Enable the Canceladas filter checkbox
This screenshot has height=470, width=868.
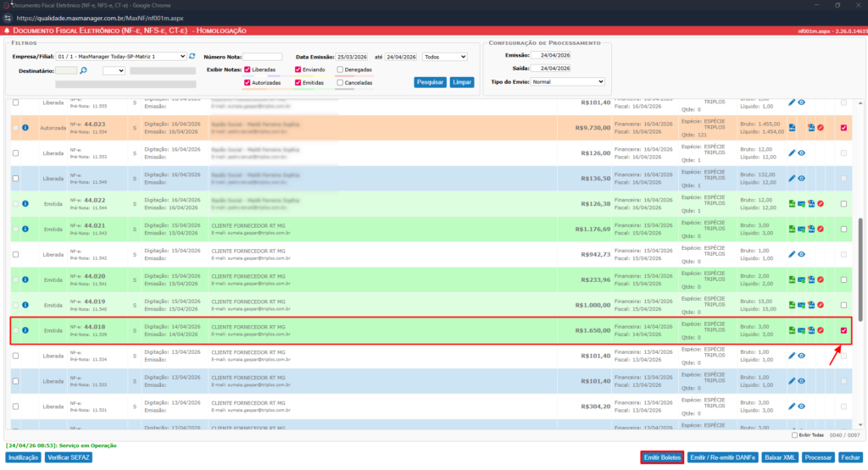pyautogui.click(x=340, y=83)
